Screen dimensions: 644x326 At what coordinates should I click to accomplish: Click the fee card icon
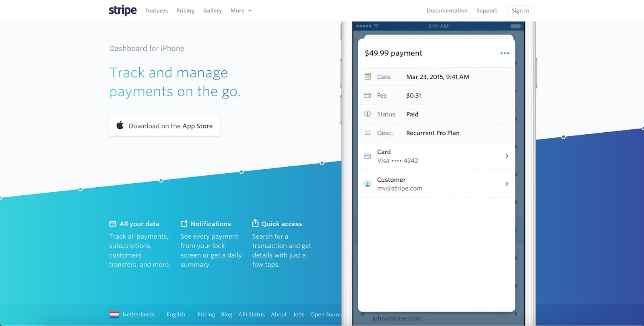(x=367, y=96)
